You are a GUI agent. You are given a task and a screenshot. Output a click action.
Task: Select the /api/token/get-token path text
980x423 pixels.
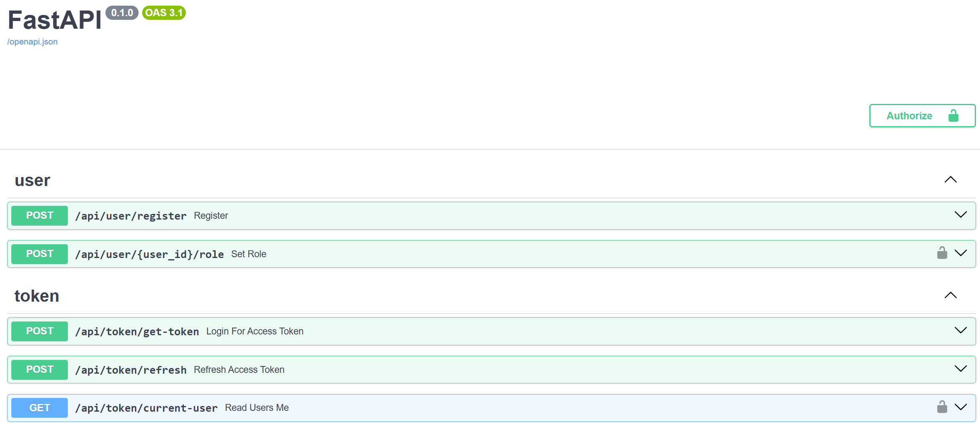pos(137,332)
